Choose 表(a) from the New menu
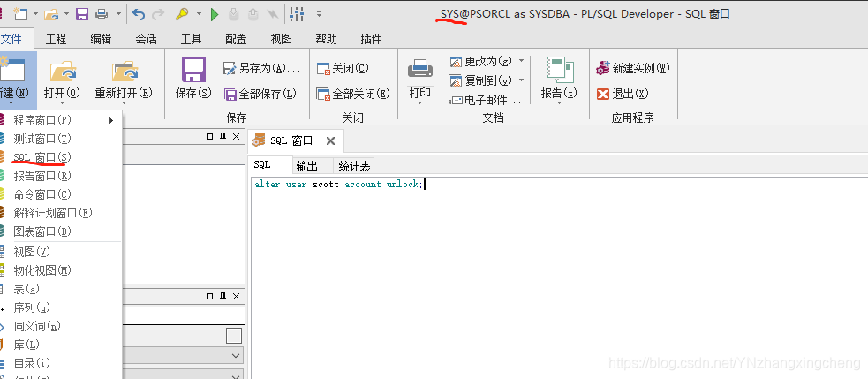This screenshot has width=868, height=379. [x=61, y=289]
